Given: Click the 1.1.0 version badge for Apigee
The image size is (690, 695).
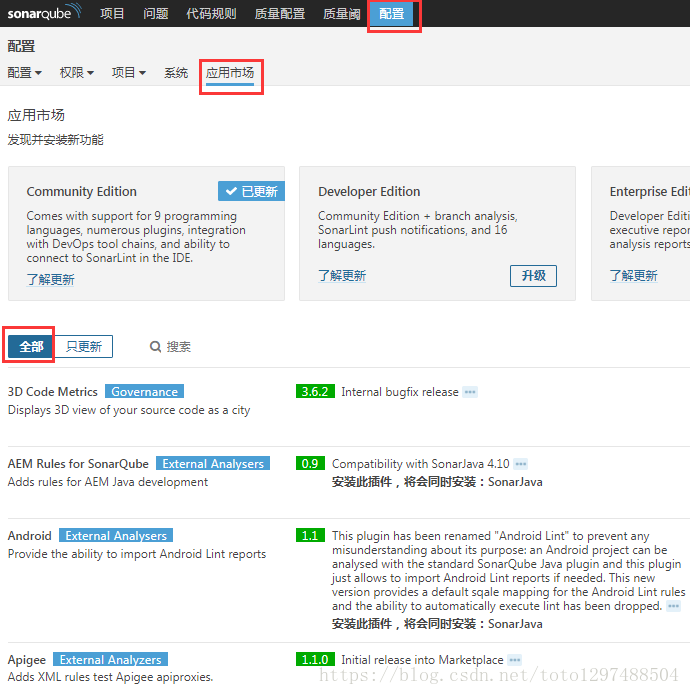Looking at the screenshot, I should click(315, 660).
